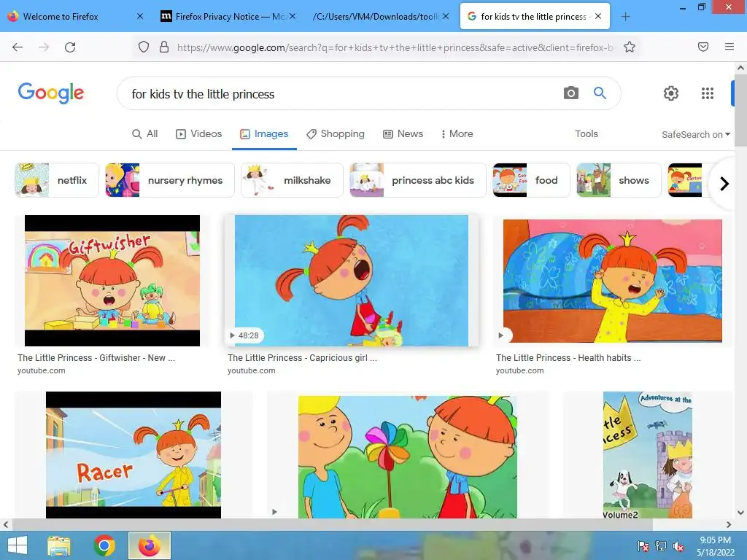Open Action Center flag tray icon
This screenshot has height=560, width=747.
click(x=643, y=546)
